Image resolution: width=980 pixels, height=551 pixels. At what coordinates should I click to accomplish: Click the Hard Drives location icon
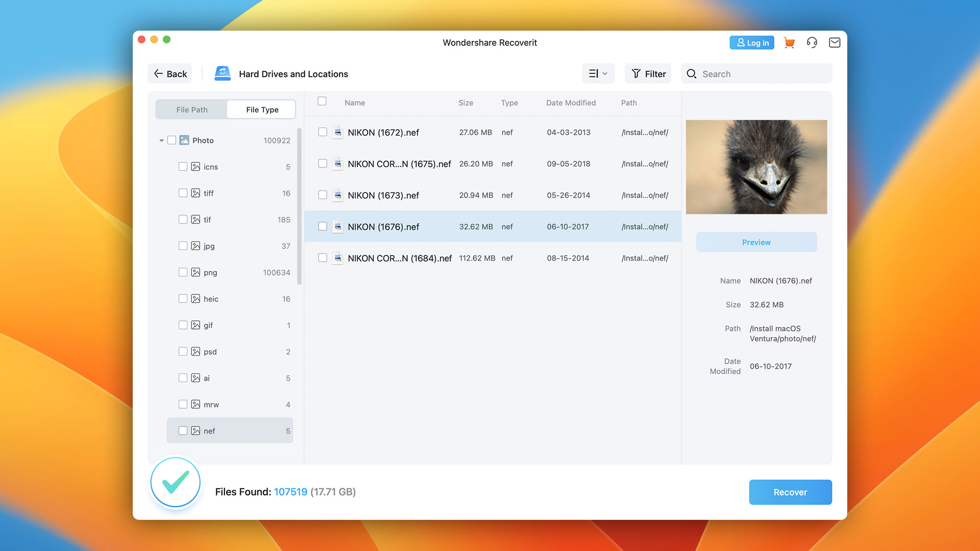click(222, 74)
